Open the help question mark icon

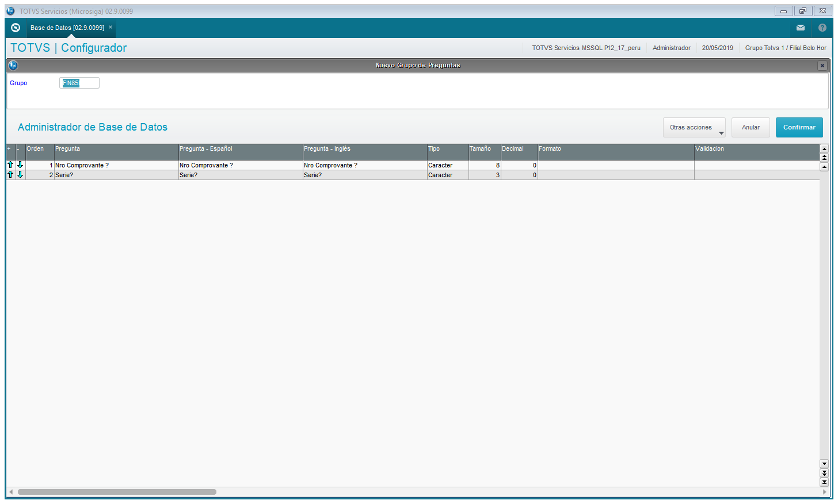(x=822, y=28)
